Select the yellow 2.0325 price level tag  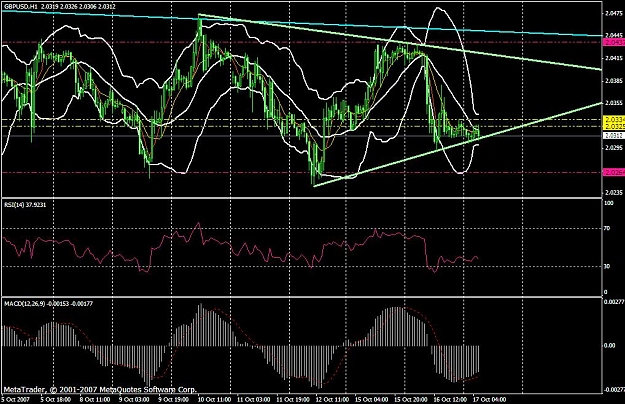tap(614, 126)
